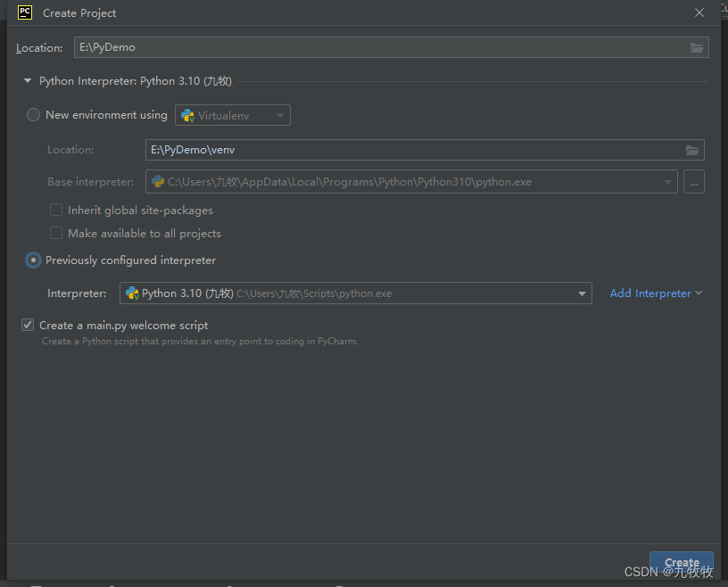Image resolution: width=728 pixels, height=587 pixels.
Task: Browse folder for project Location field
Action: tap(697, 47)
